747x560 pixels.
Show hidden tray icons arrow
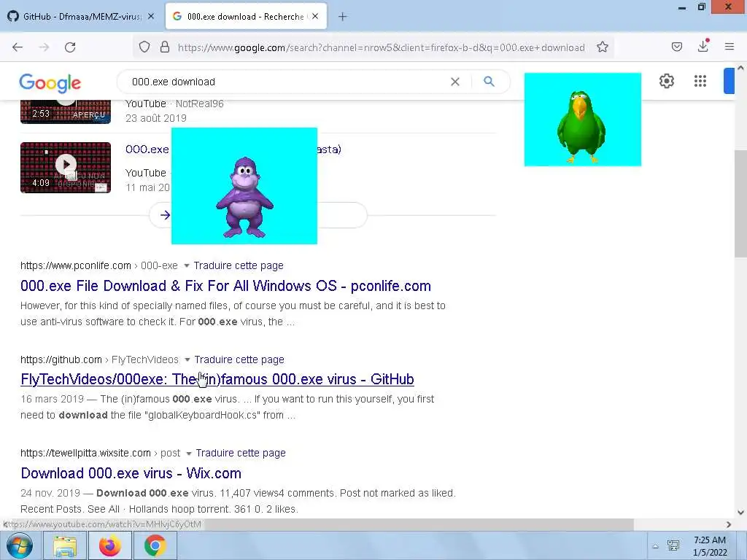[x=656, y=546]
